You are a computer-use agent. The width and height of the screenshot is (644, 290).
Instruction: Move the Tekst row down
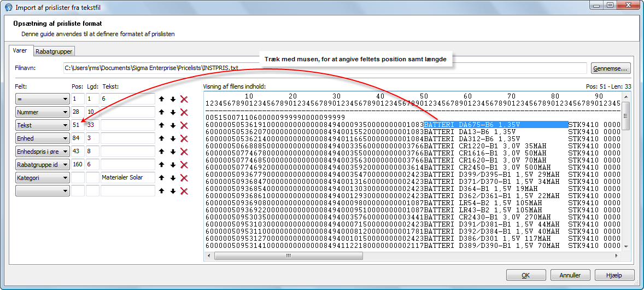[173, 125]
